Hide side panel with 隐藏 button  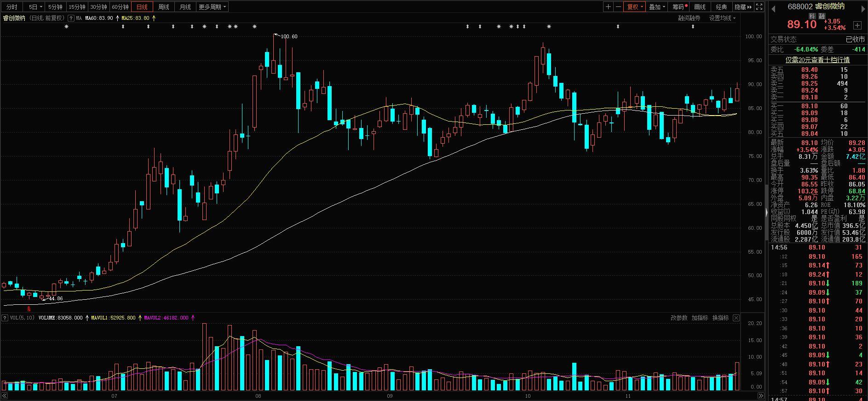click(743, 7)
